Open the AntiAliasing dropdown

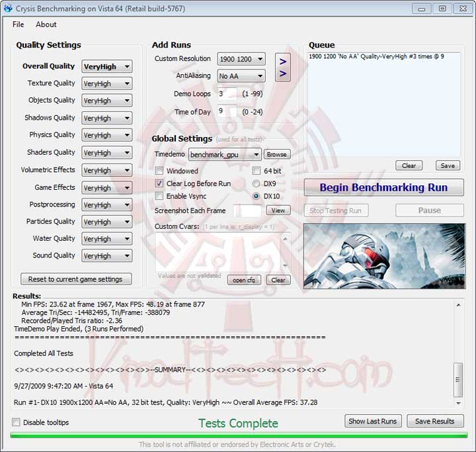point(241,76)
